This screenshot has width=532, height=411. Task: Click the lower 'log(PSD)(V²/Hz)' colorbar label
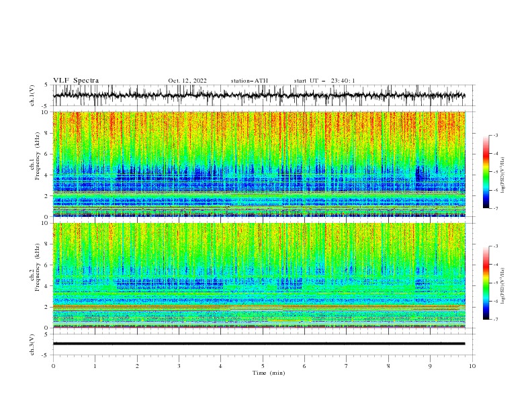[x=502, y=286]
